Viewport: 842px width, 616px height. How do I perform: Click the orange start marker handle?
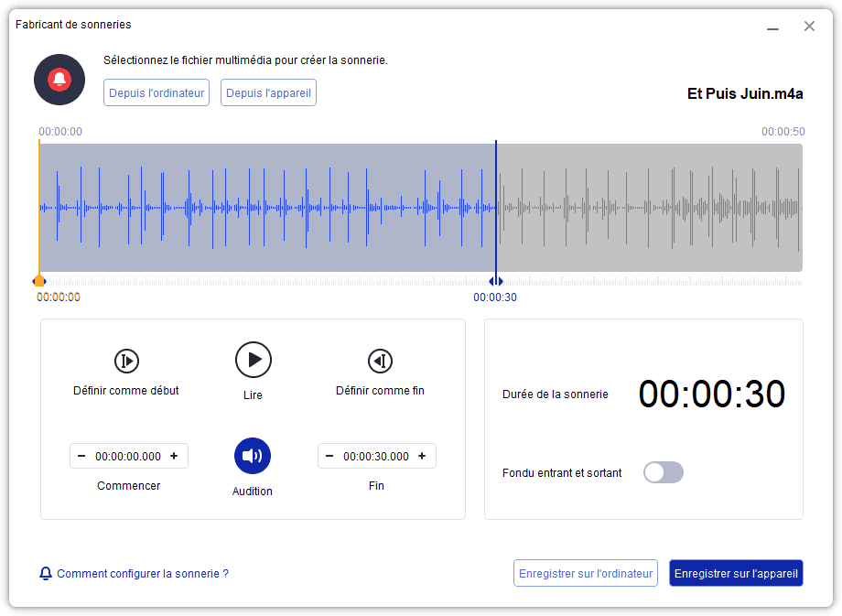pos(39,281)
